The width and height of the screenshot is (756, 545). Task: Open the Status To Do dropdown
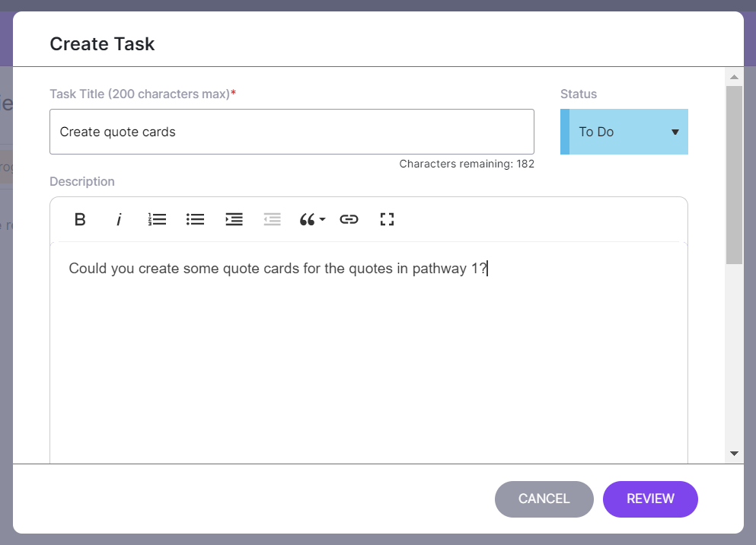click(624, 132)
